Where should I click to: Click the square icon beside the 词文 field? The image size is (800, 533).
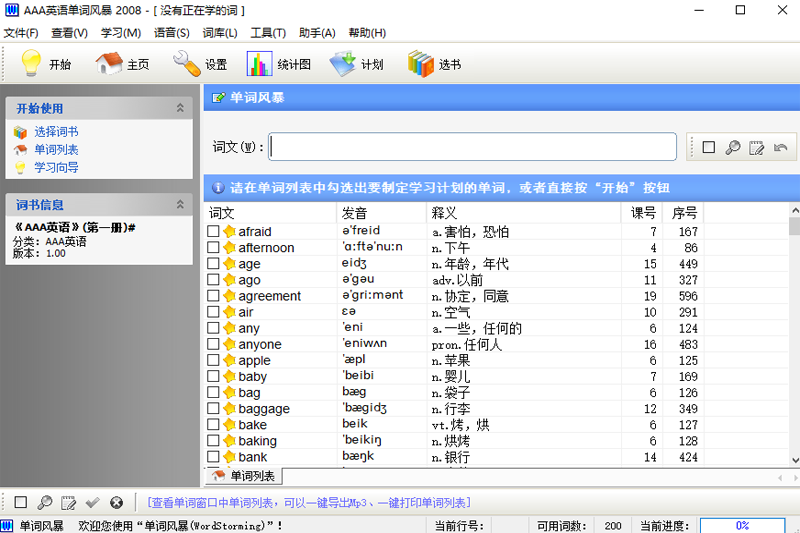click(709, 147)
